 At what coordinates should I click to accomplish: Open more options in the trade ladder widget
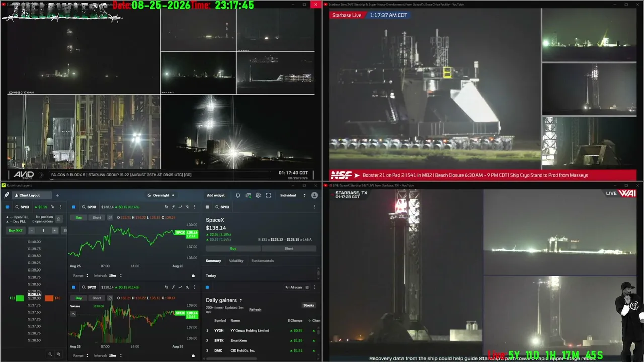[61, 207]
